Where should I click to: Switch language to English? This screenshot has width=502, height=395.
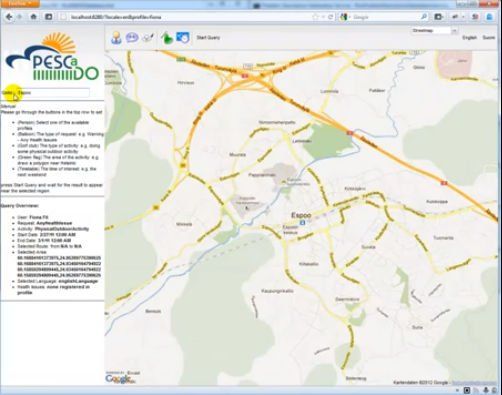tap(470, 37)
